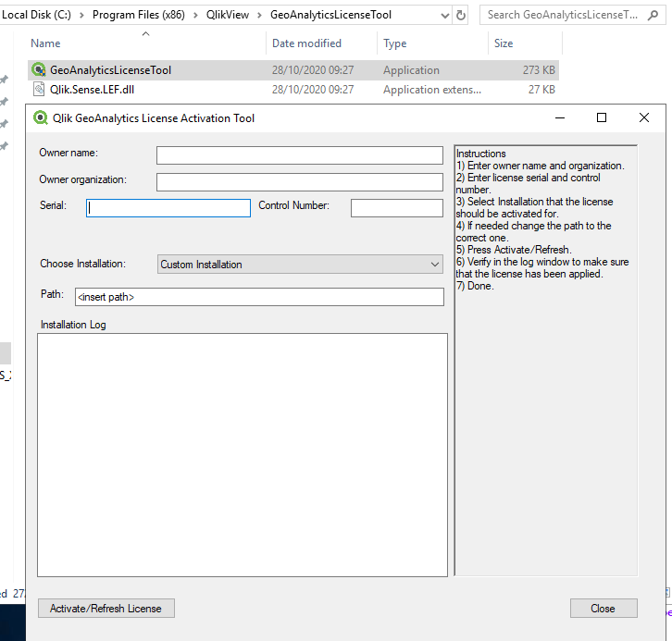Refresh the Explorer folder view
Image resolution: width=672 pixels, height=641 pixels.
tap(461, 16)
